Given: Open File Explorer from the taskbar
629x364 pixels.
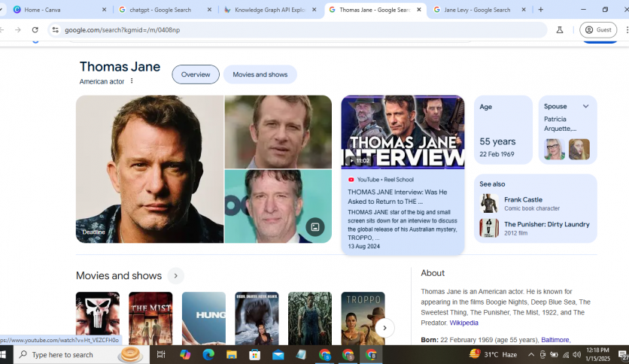Looking at the screenshot, I should click(232, 355).
